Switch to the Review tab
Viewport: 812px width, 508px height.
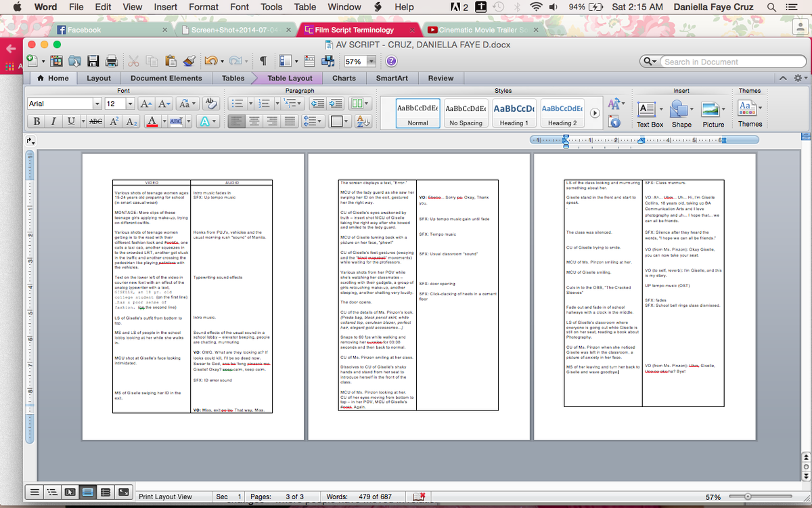(441, 78)
